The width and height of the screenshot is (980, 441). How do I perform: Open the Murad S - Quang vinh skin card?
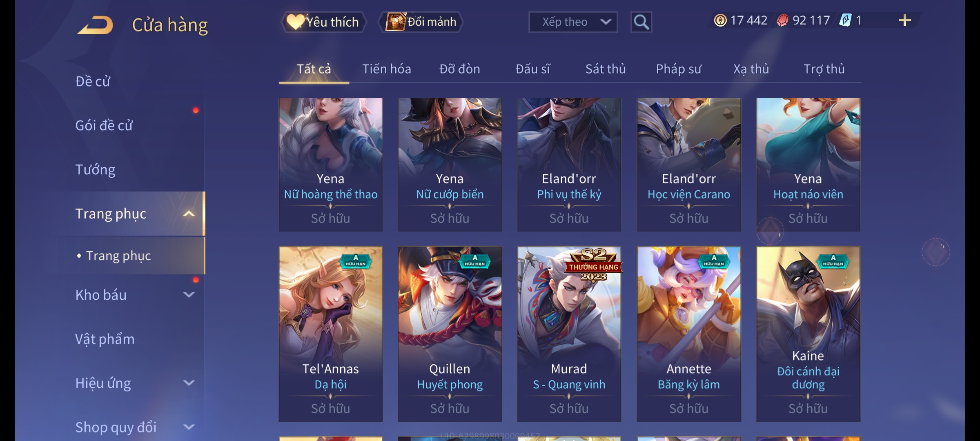coord(569,334)
